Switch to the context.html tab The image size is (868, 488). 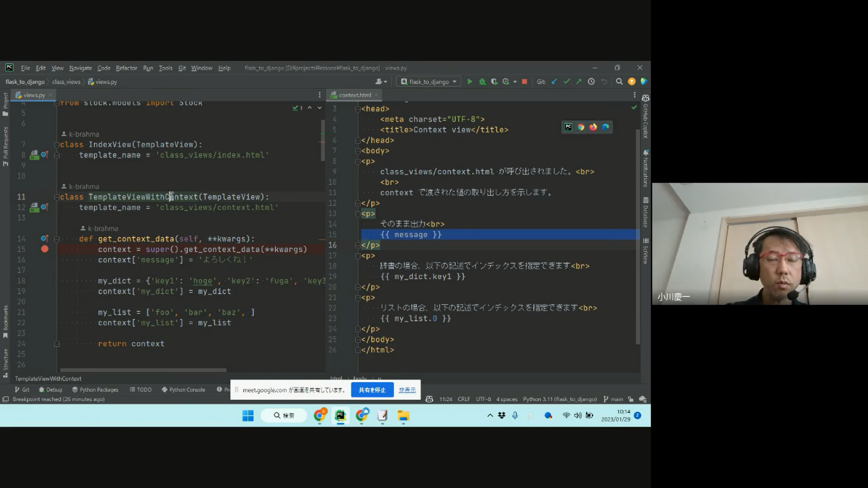[x=354, y=95]
